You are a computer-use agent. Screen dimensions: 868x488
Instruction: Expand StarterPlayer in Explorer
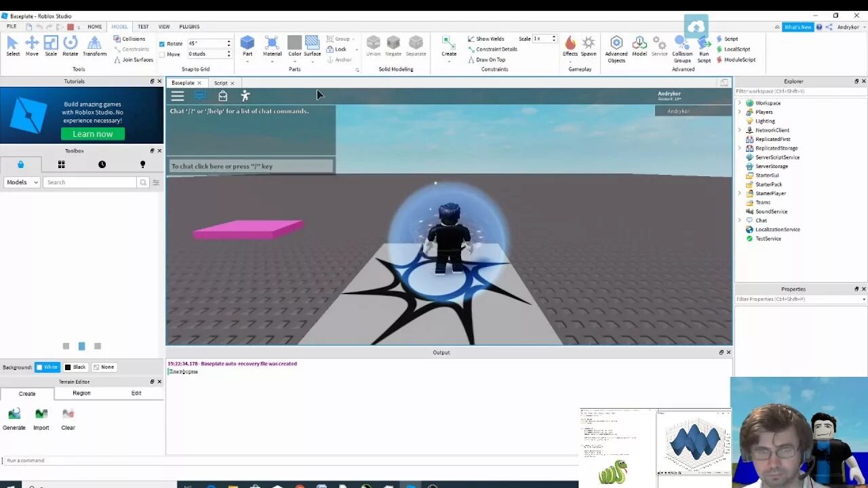point(740,193)
